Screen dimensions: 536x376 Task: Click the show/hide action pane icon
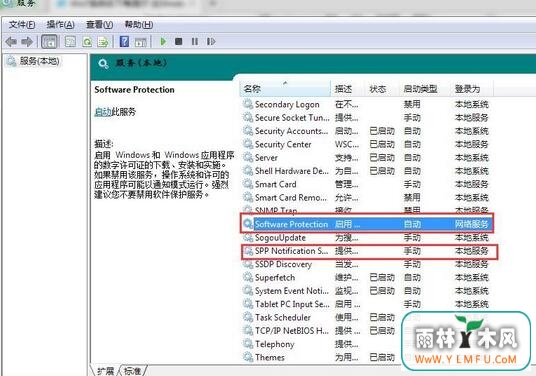click(140, 42)
